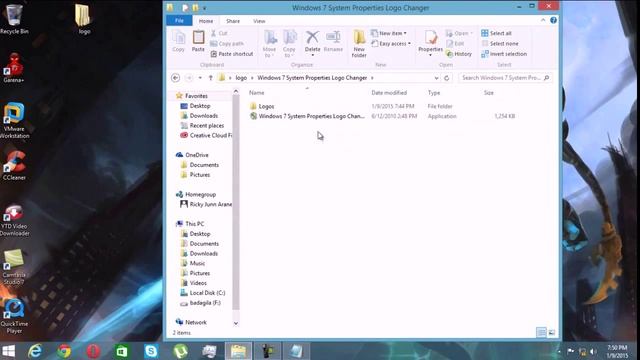This screenshot has height=360, width=640.
Task: Open the logo folder on the desktop
Action: coord(83,19)
